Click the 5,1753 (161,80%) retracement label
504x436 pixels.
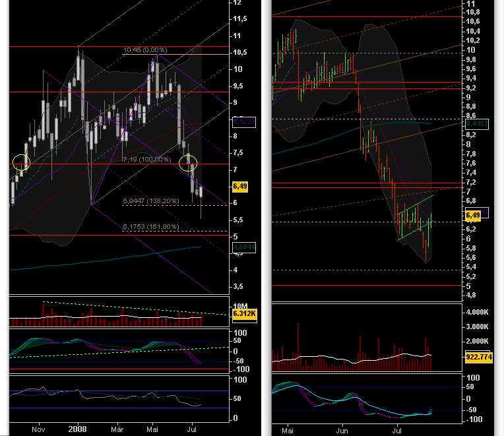151,227
